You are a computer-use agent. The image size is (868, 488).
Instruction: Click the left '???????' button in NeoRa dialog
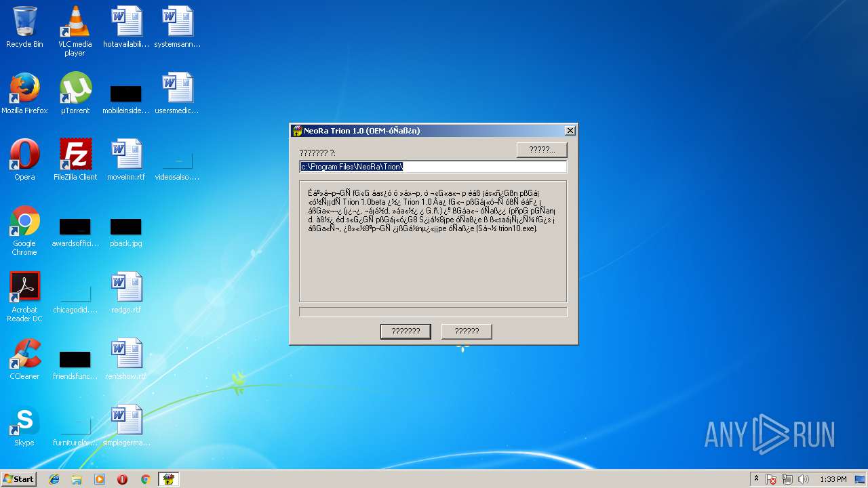tap(406, 331)
